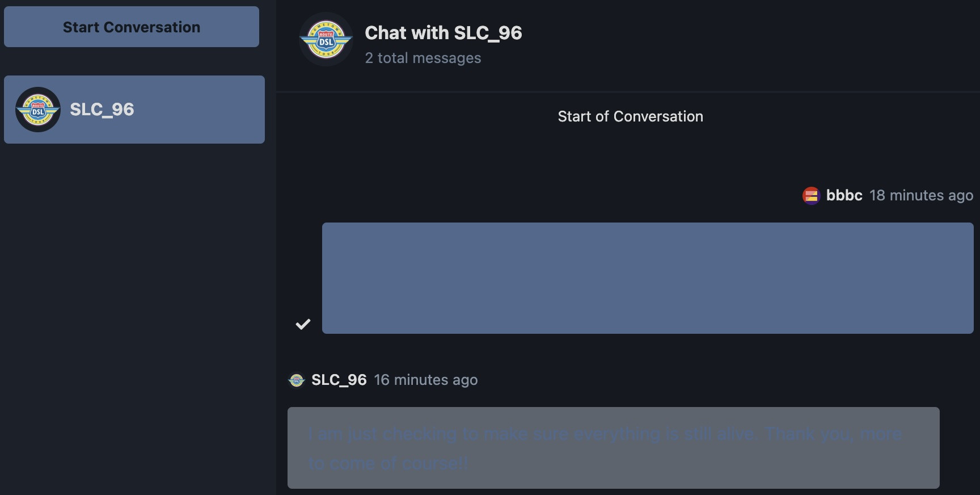Open the bbbc username link

click(844, 195)
